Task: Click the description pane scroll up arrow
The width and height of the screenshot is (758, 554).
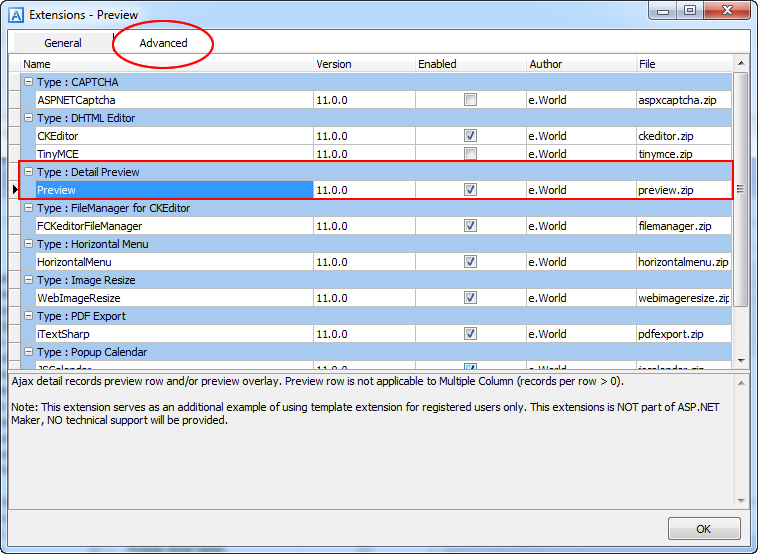Action: point(741,383)
